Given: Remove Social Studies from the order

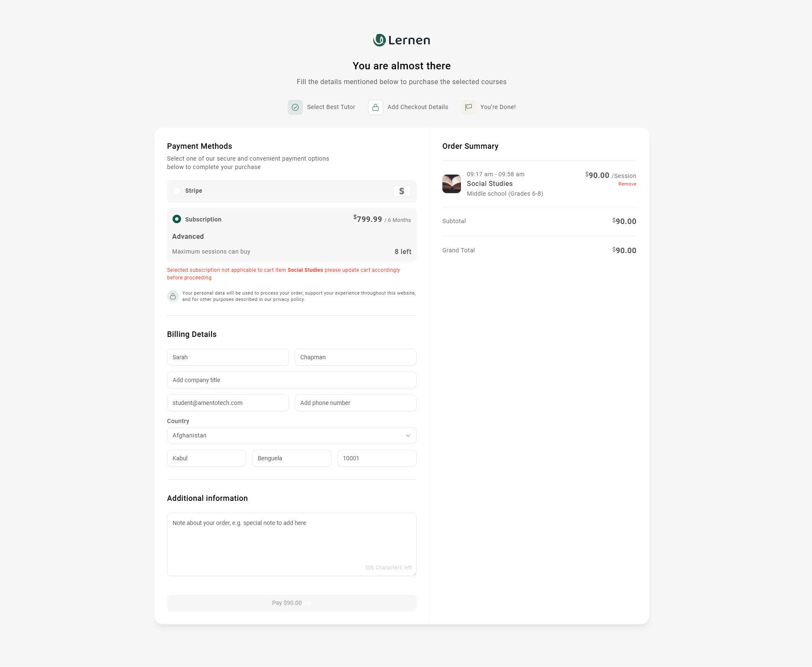Looking at the screenshot, I should [627, 184].
